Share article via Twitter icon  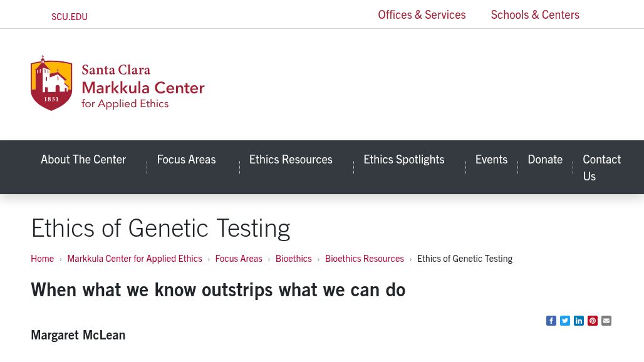[565, 321]
